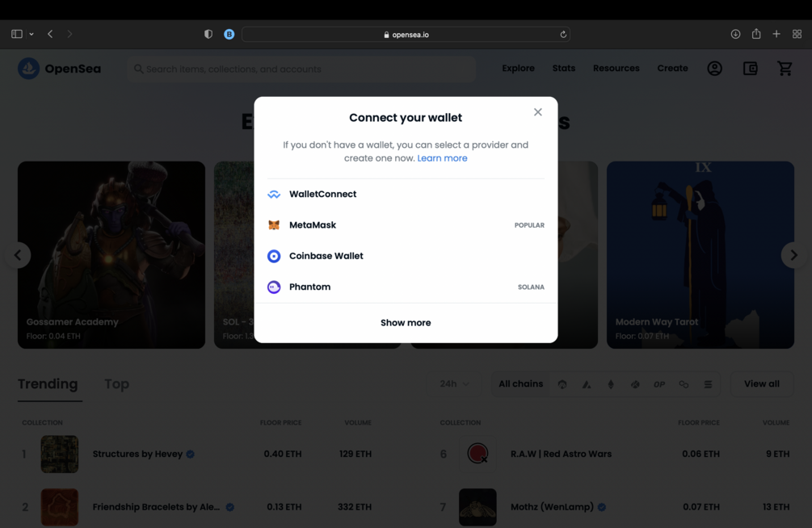
Task: Connect using WalletConnect label
Action: click(x=322, y=194)
